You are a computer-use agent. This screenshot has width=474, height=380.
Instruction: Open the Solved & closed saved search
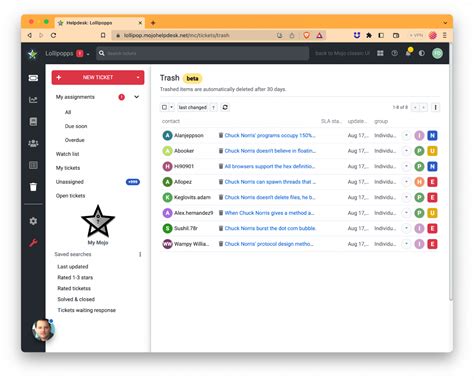(x=76, y=299)
